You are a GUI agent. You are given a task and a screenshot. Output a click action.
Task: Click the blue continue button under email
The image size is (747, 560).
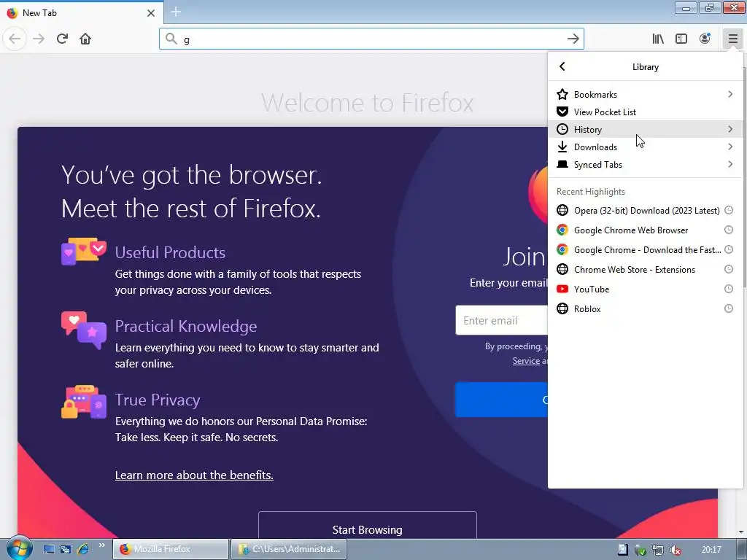click(x=502, y=400)
